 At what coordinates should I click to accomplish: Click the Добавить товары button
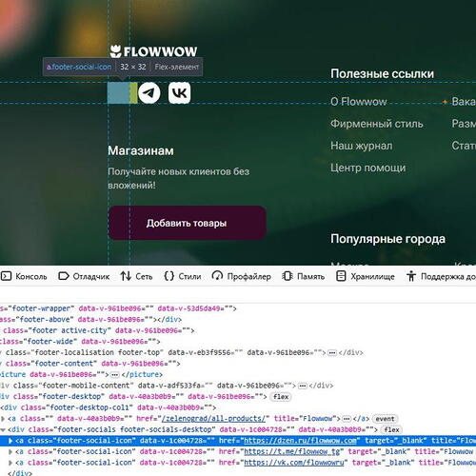pos(188,223)
